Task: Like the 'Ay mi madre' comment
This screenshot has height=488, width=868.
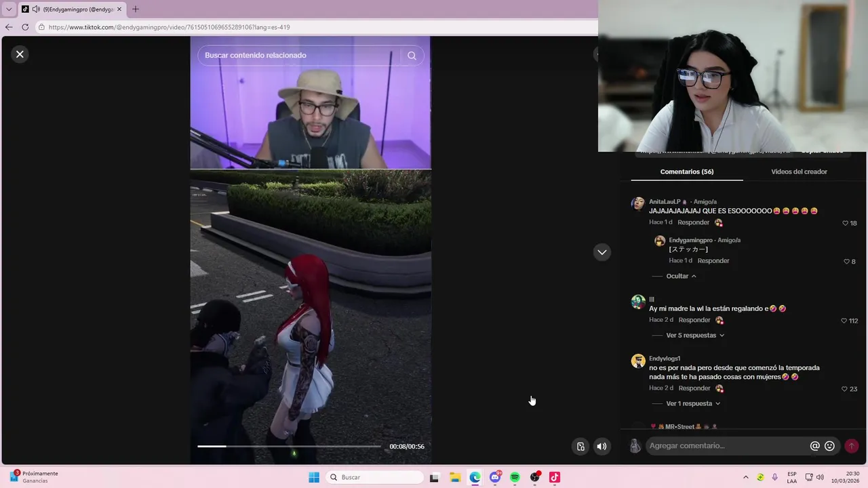Action: click(x=844, y=321)
